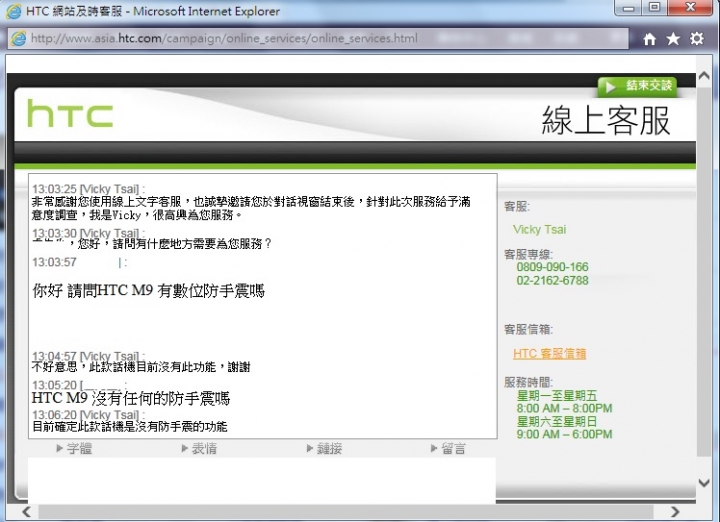Click the 服務時間 label

pyautogui.click(x=528, y=382)
